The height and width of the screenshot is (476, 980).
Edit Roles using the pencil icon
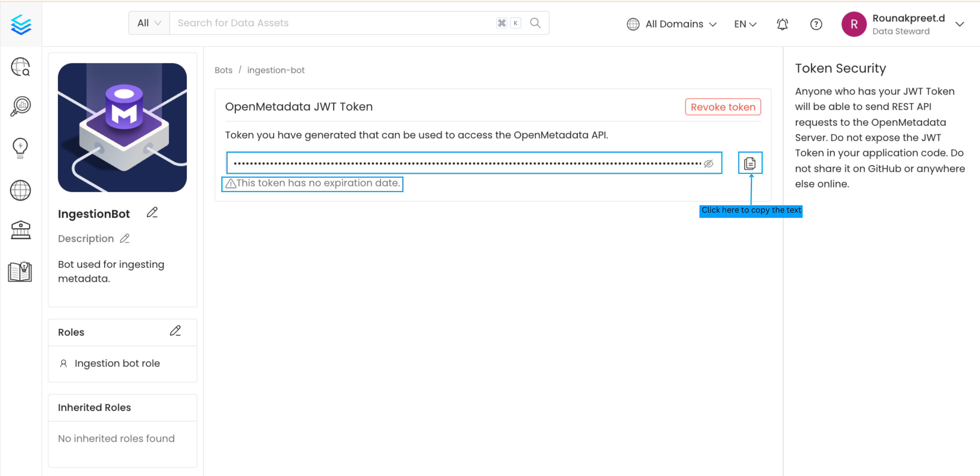point(176,331)
